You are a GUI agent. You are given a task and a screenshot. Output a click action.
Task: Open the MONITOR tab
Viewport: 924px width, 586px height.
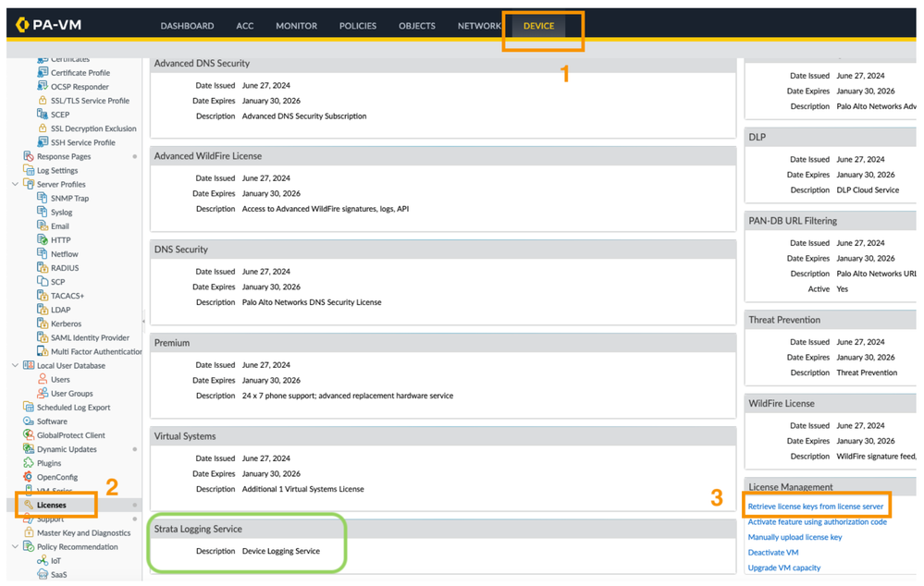pyautogui.click(x=296, y=26)
